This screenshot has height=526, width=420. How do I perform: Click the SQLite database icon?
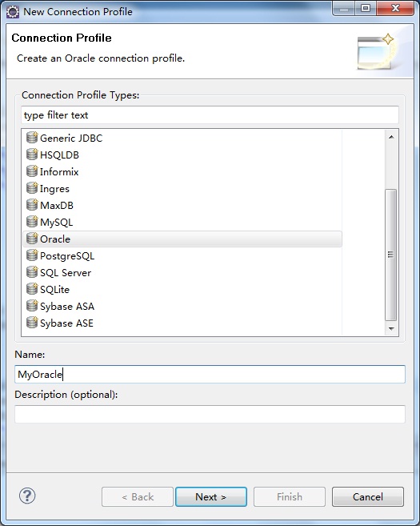(32, 288)
